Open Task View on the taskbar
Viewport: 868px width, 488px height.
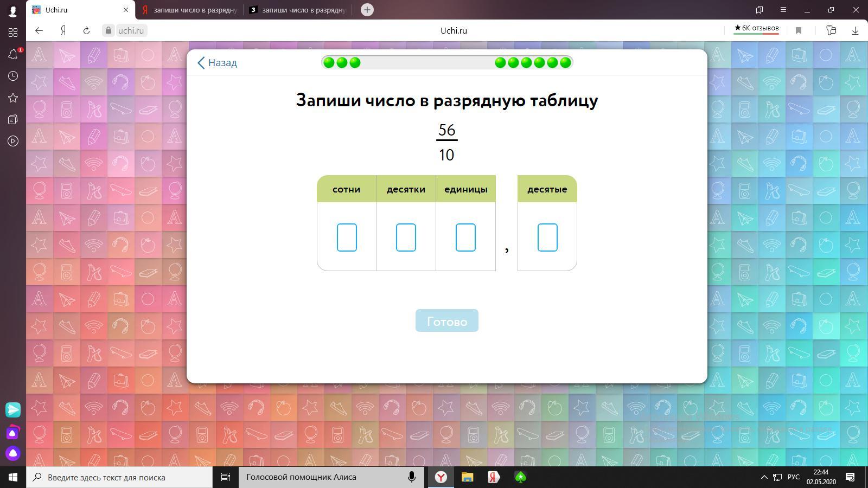(226, 477)
